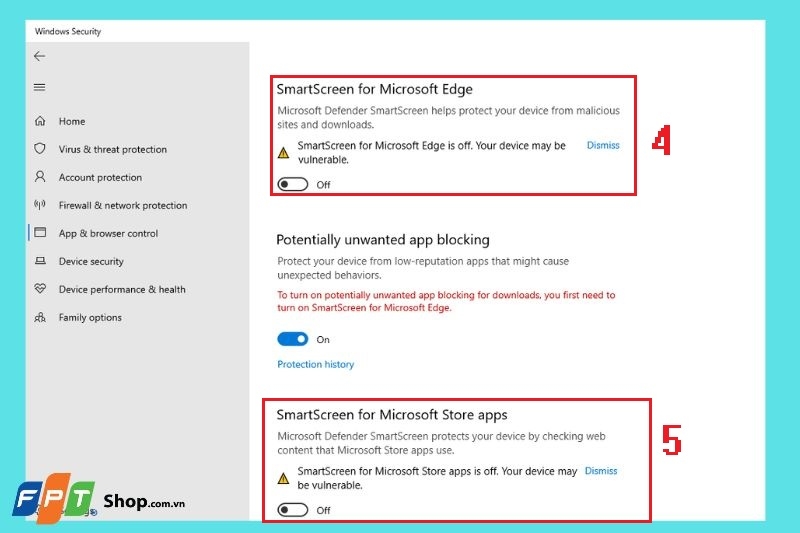Turn off Potentially unwanted app blocking toggle

click(292, 339)
